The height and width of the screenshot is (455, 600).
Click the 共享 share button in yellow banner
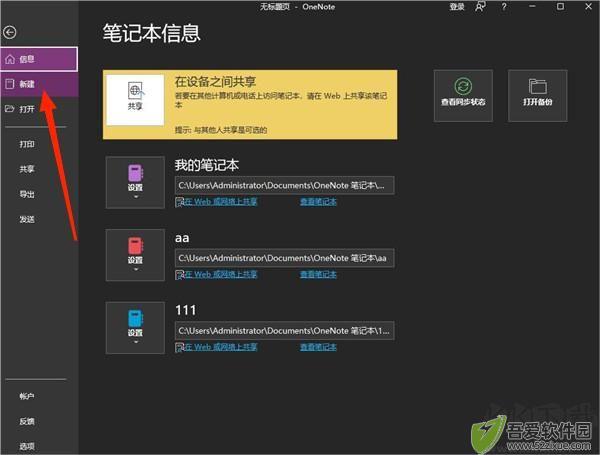135,99
